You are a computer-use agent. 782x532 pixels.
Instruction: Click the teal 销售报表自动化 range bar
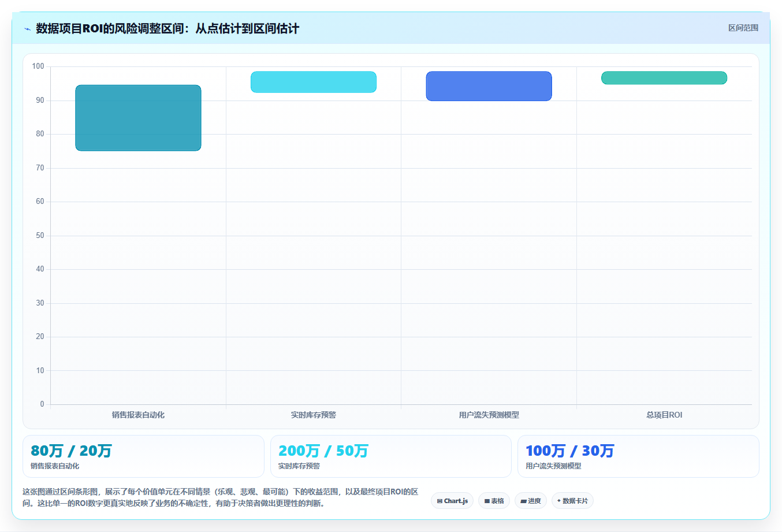(x=138, y=118)
